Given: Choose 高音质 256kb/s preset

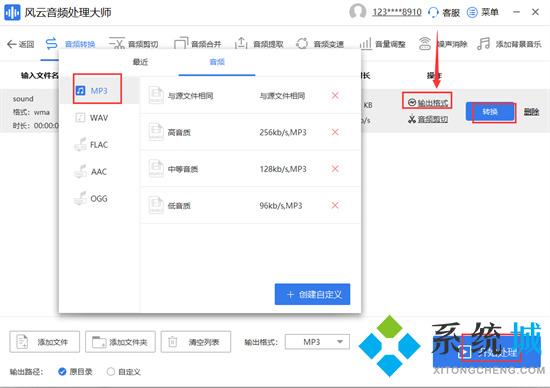Looking at the screenshot, I should pyautogui.click(x=250, y=132).
